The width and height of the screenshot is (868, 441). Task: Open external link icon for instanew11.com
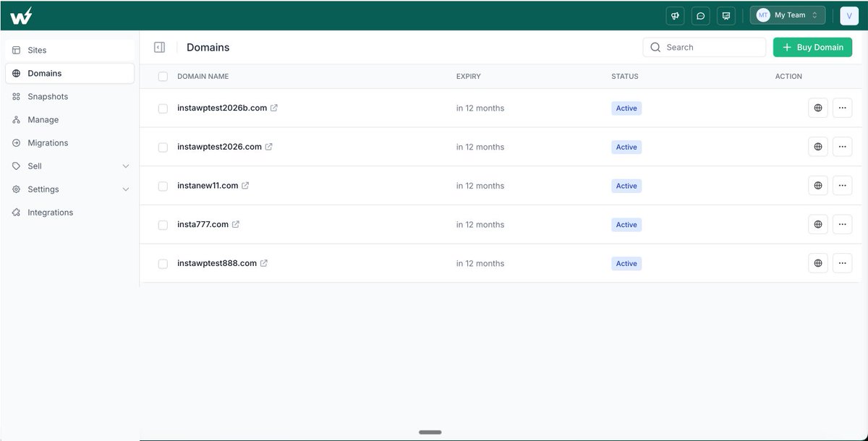[245, 186]
